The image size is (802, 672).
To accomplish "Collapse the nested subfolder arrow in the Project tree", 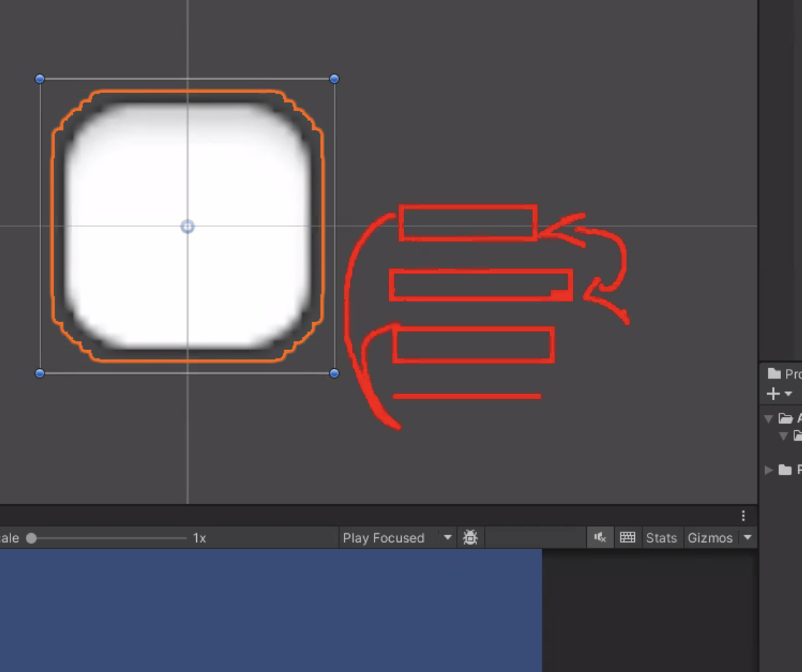I will point(783,436).
